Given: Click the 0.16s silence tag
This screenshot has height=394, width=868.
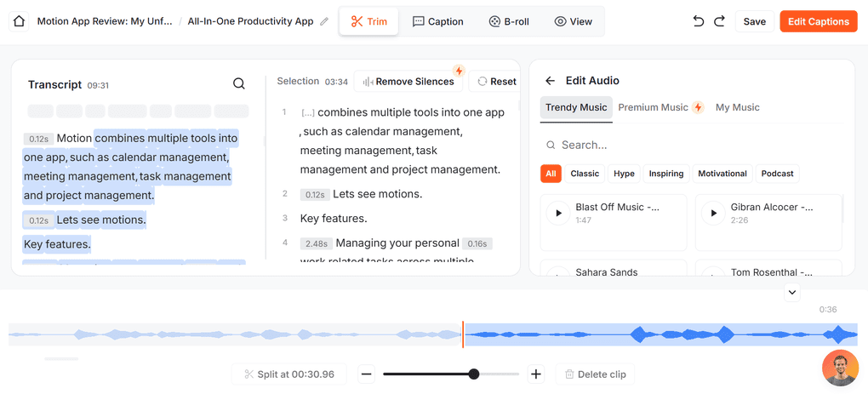Looking at the screenshot, I should (477, 243).
